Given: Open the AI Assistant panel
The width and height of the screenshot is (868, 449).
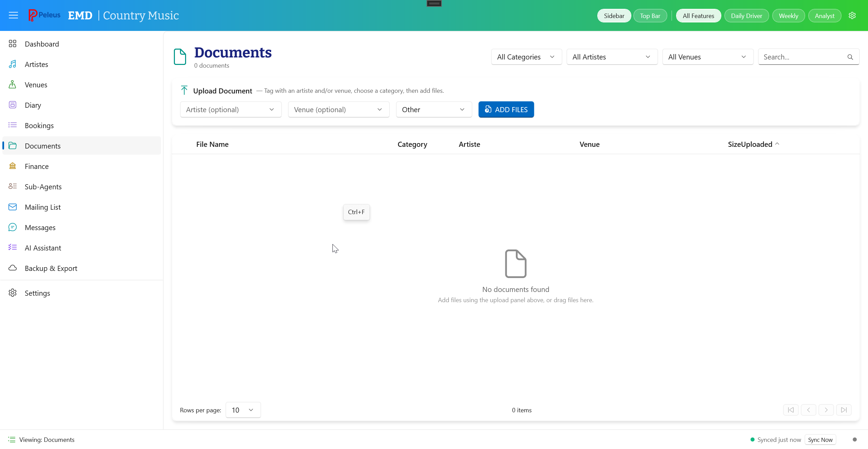Looking at the screenshot, I should pyautogui.click(x=43, y=248).
